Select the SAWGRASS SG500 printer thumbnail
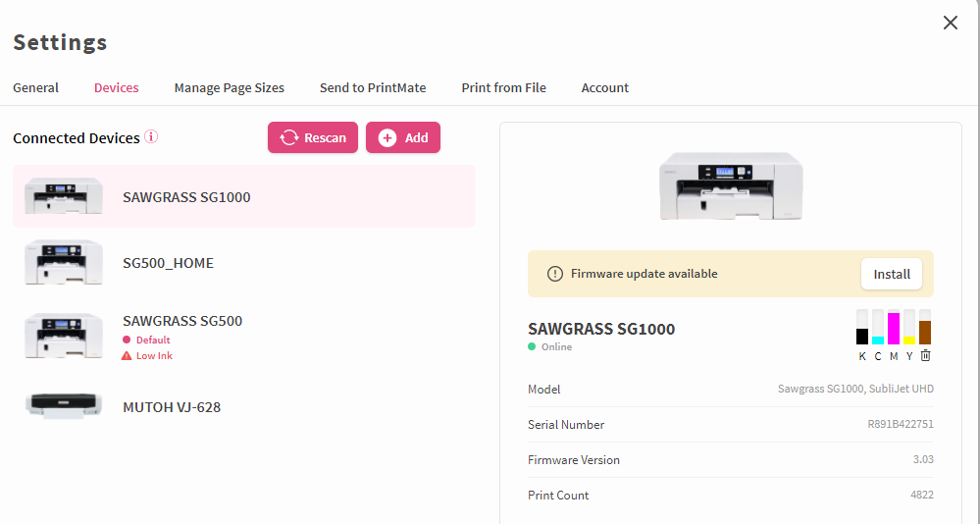The width and height of the screenshot is (980, 524). [63, 336]
